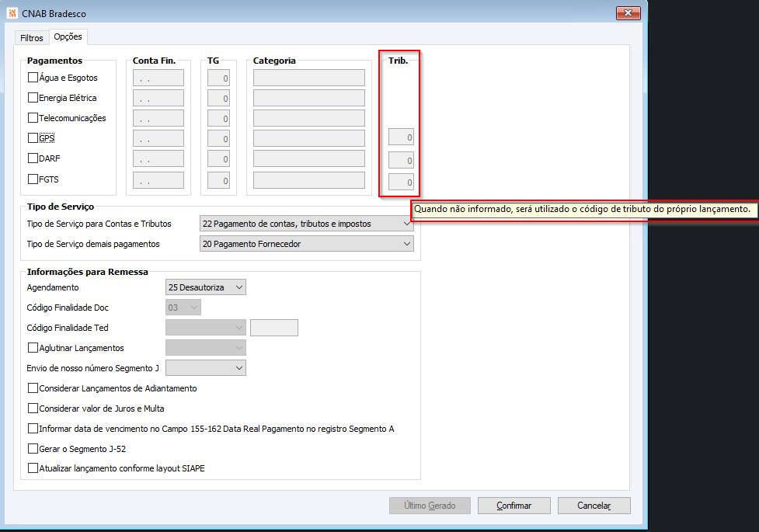The width and height of the screenshot is (759, 532).
Task: Click TG field for Energia Elétrica row
Action: [x=219, y=99]
